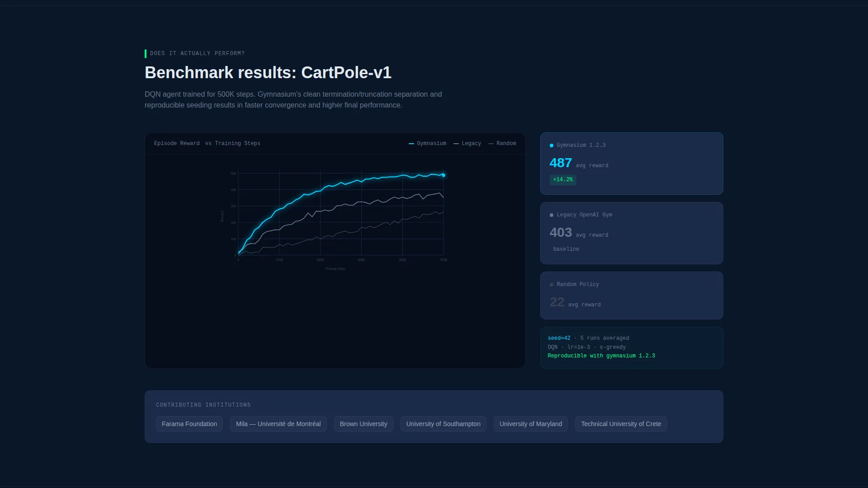
Task: Click the 'DQN · lr=1e-3 · ε-greedy' line
Action: (x=587, y=347)
